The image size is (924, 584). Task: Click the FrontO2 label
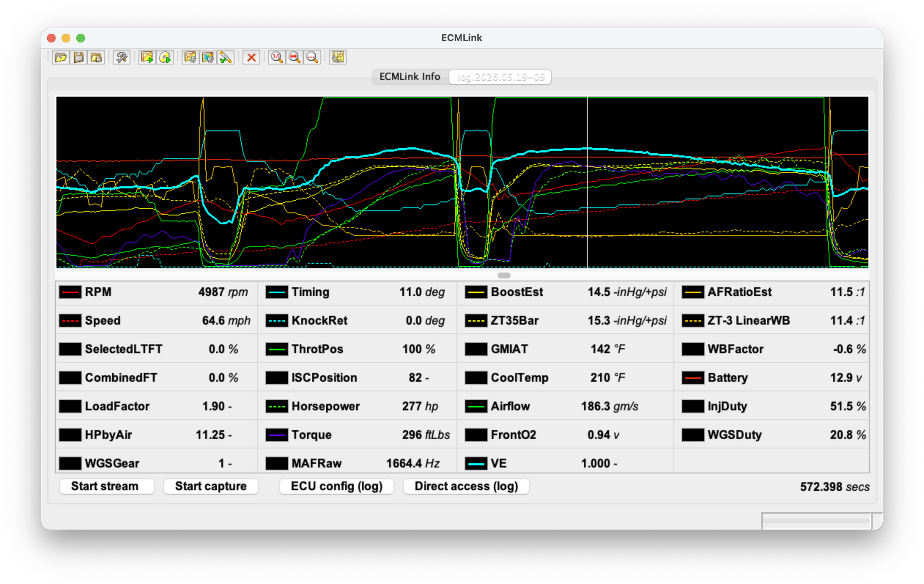tap(513, 435)
